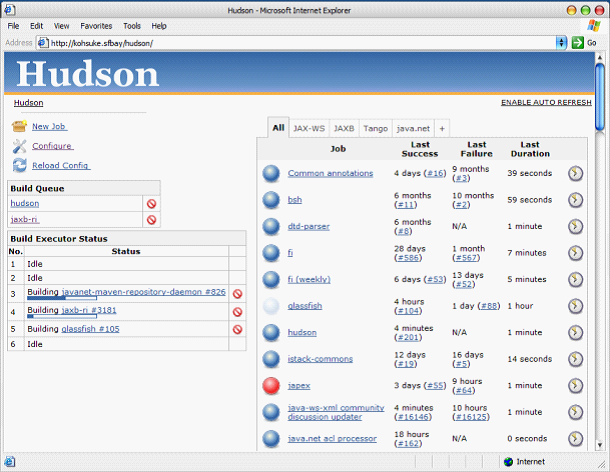This screenshot has height=472, width=610.
Task: Schedule a build for glassfish
Action: coord(575,306)
